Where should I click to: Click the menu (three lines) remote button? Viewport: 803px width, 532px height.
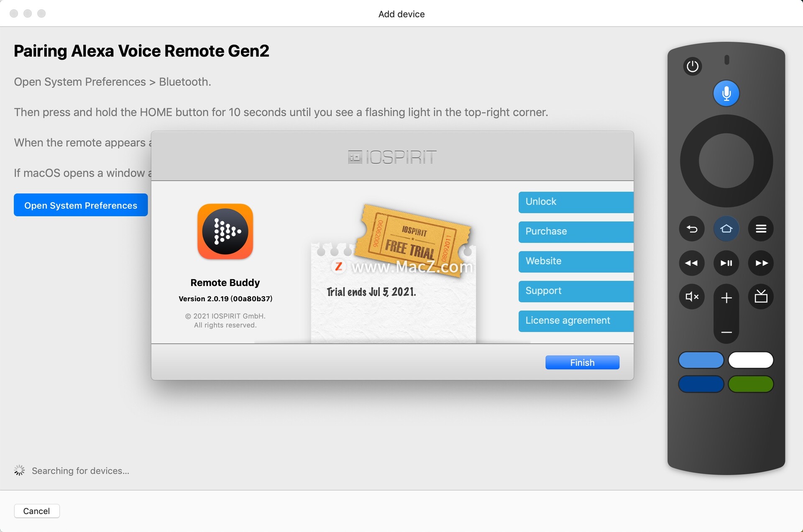(x=761, y=229)
